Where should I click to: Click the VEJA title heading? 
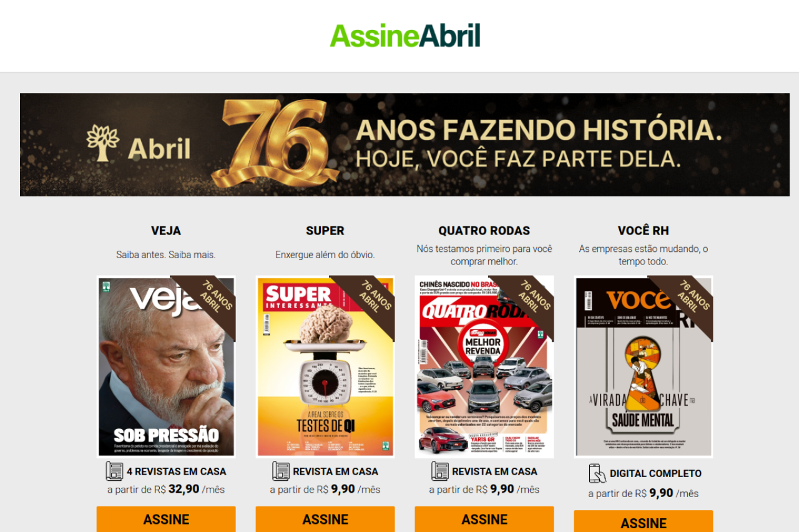[166, 231]
